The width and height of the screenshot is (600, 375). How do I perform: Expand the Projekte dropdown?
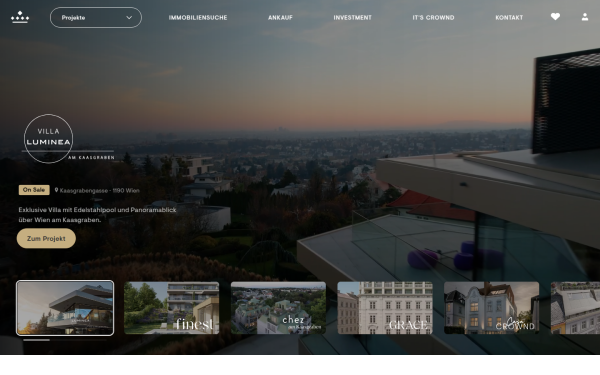click(x=96, y=18)
